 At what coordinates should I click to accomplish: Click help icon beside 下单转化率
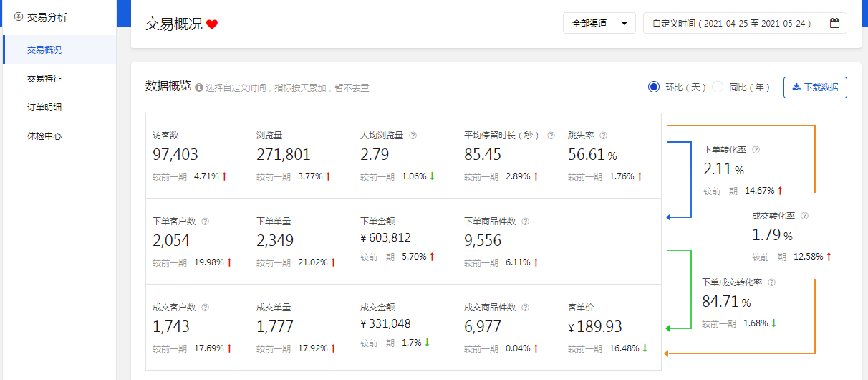point(756,150)
